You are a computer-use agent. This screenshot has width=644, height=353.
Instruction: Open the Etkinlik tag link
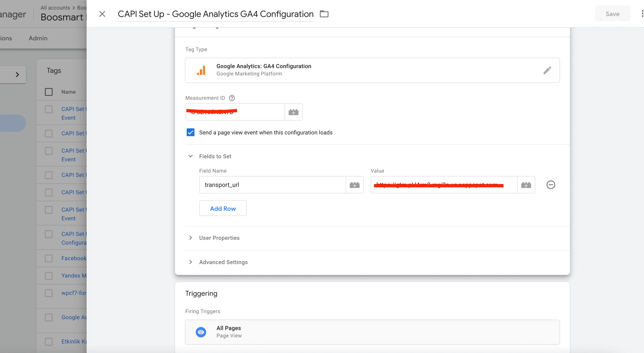coord(74,342)
